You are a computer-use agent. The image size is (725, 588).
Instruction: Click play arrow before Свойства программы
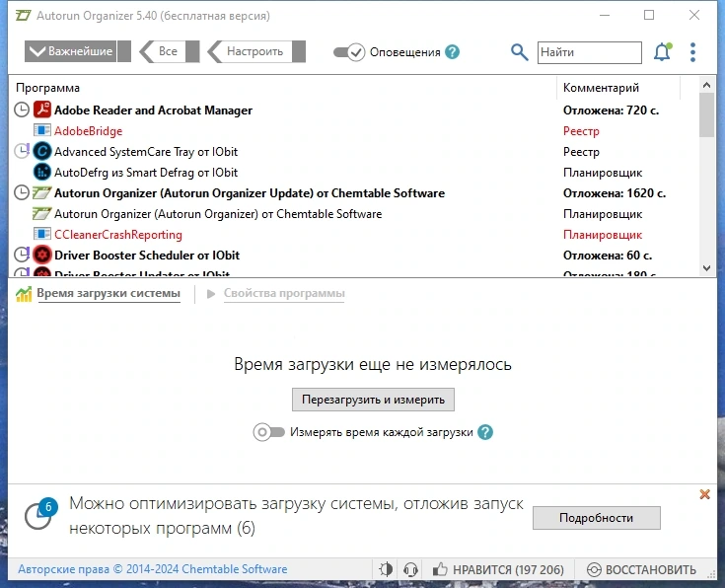211,294
